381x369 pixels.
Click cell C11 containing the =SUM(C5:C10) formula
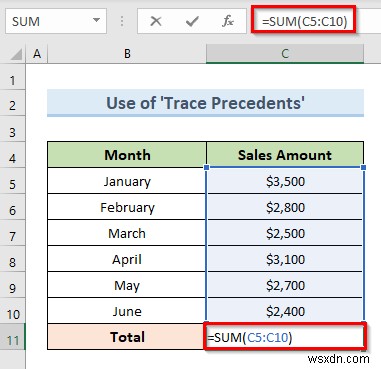coord(285,336)
